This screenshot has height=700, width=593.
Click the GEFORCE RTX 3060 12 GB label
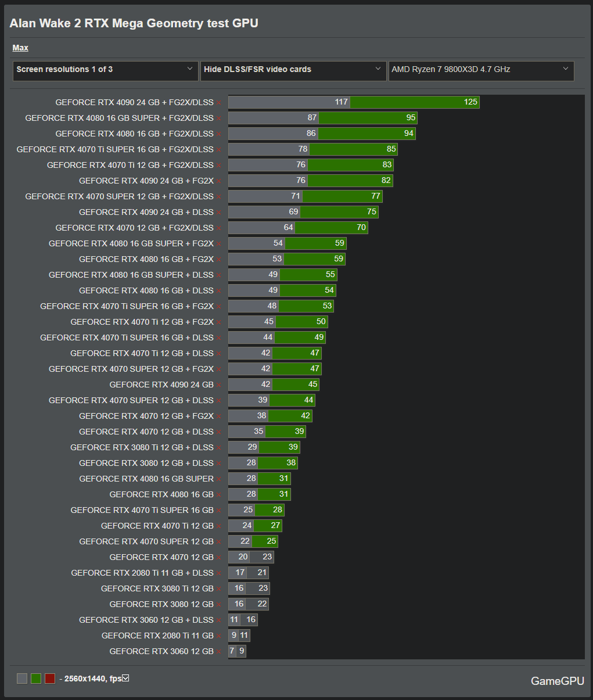(x=161, y=651)
